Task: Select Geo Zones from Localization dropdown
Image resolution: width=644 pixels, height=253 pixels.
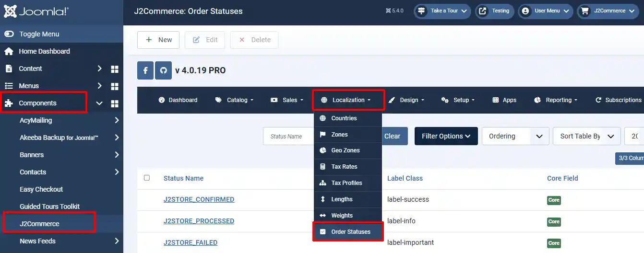Action: point(348,150)
